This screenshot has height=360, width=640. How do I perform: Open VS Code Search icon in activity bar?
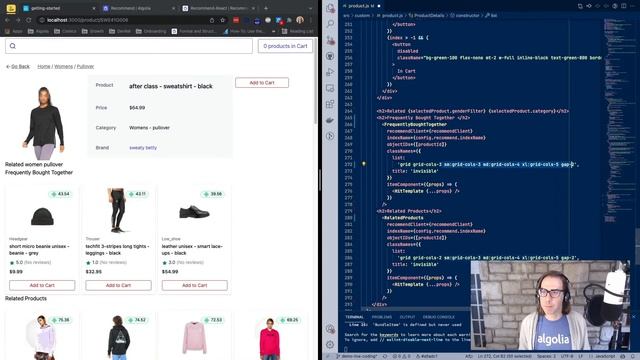pyautogui.click(x=331, y=24)
